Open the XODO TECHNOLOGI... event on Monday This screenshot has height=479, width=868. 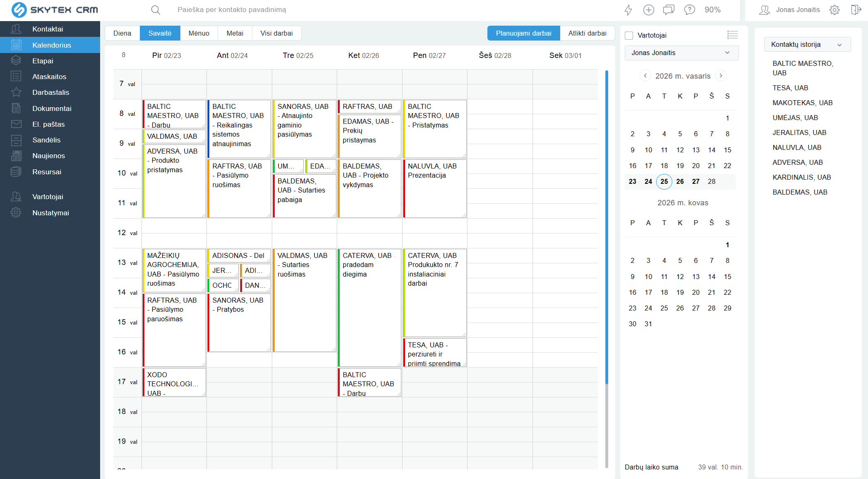pos(174,382)
